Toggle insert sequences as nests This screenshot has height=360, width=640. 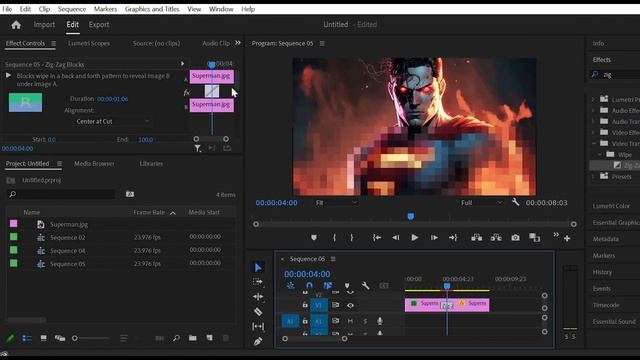[290, 286]
